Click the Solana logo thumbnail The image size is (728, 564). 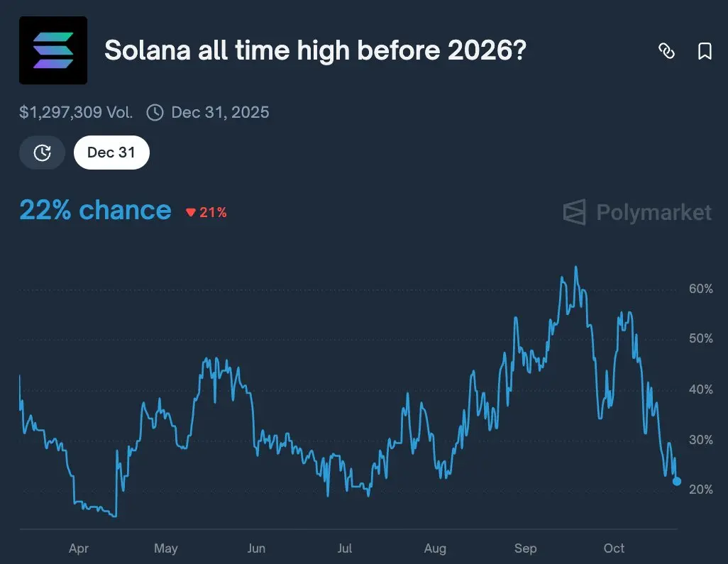pos(53,51)
